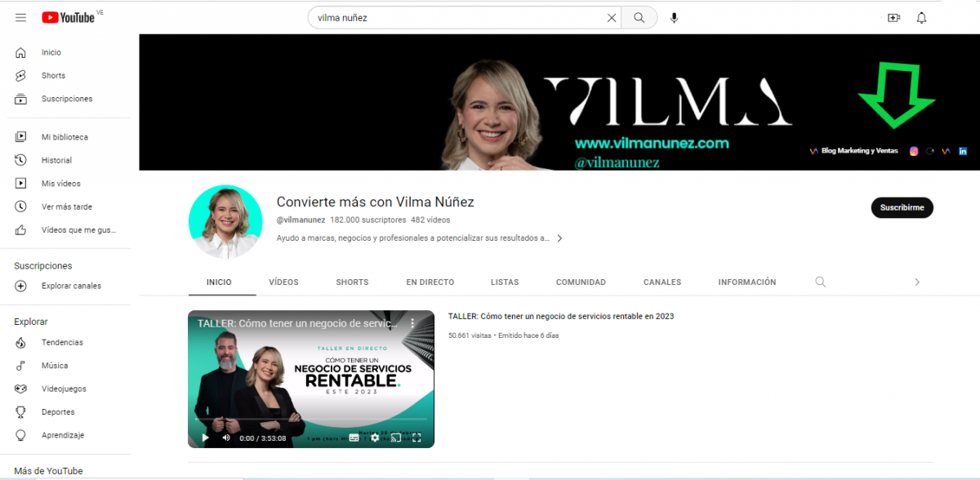Toggle subtitles on the featured video
This screenshot has height=480, width=980.
click(354, 438)
